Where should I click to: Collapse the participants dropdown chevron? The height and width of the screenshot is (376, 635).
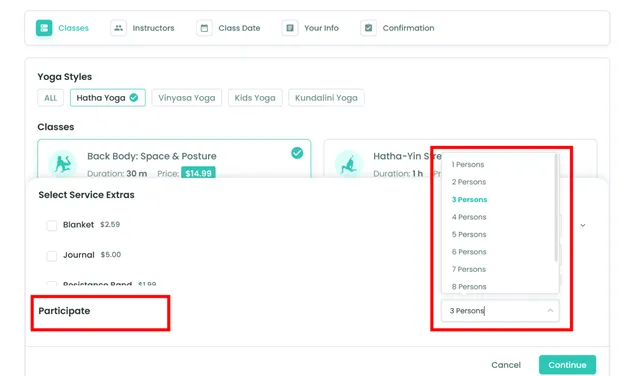(x=550, y=310)
